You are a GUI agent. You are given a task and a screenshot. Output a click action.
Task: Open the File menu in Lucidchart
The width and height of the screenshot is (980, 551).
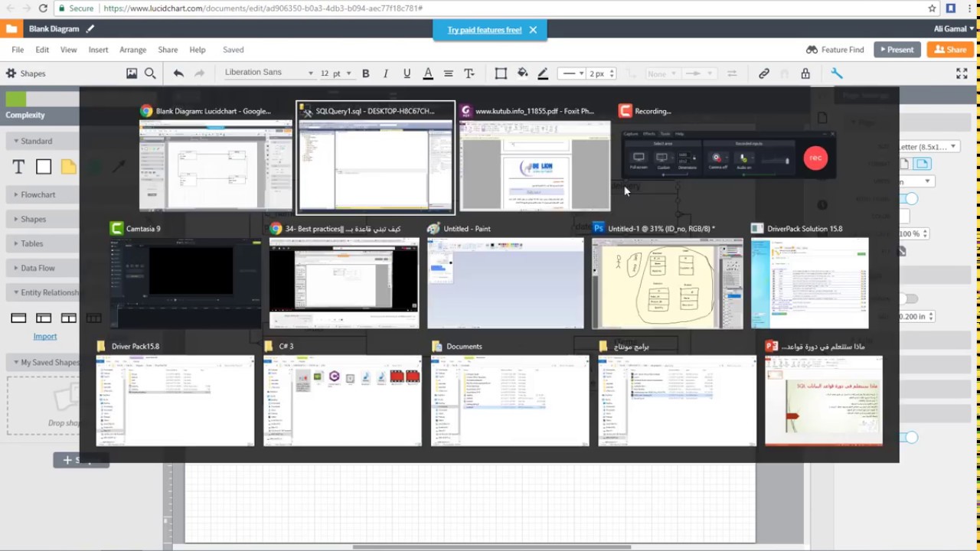pyautogui.click(x=18, y=50)
